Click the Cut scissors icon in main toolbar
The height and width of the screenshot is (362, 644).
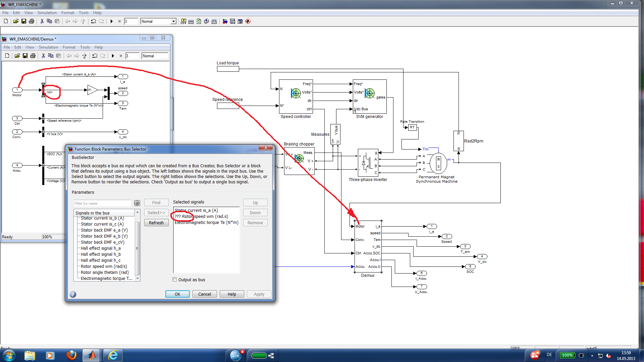coord(42,21)
